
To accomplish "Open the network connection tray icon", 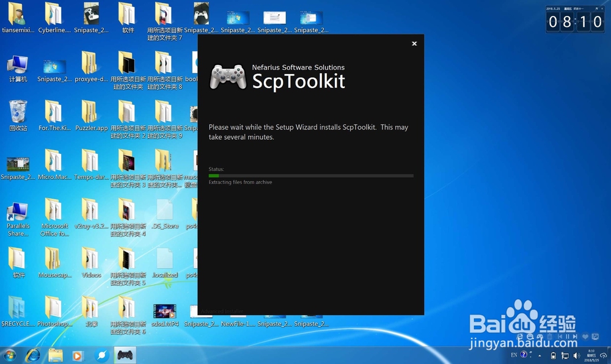I will coord(565,355).
